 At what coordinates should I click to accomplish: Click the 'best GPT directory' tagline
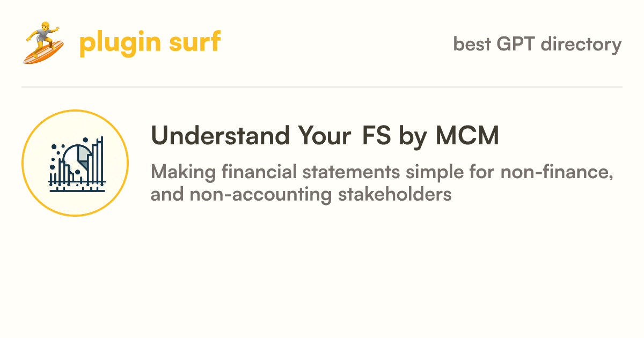(538, 44)
